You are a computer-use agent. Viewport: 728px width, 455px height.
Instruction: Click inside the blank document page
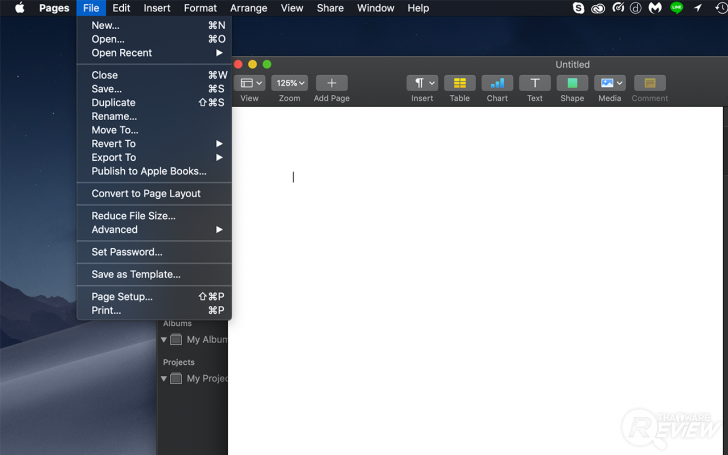click(x=477, y=281)
